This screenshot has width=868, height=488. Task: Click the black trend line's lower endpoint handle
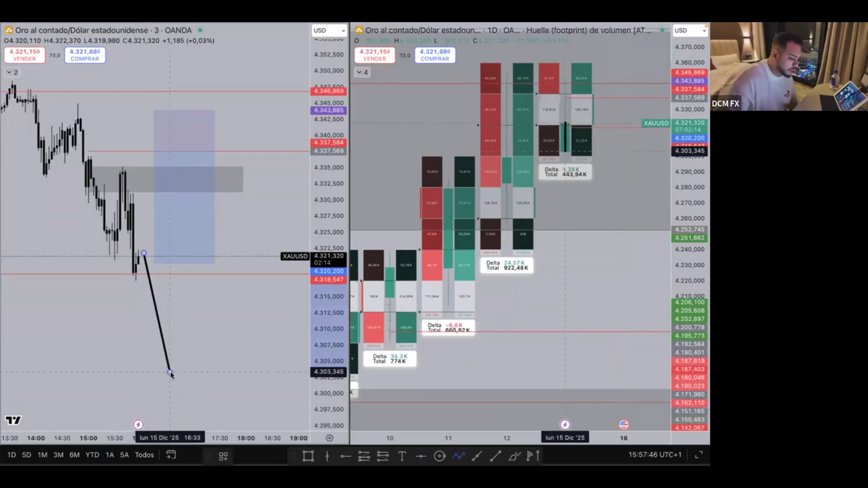click(x=169, y=372)
